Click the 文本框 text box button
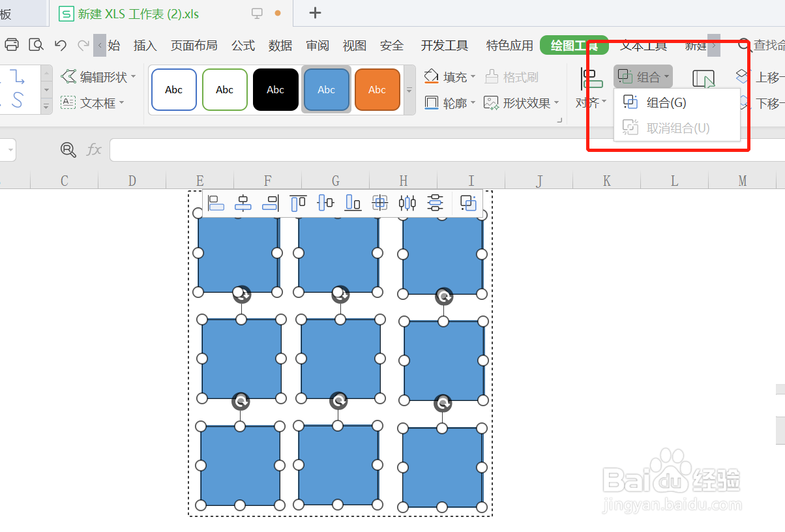This screenshot has height=532, width=785. click(x=92, y=103)
